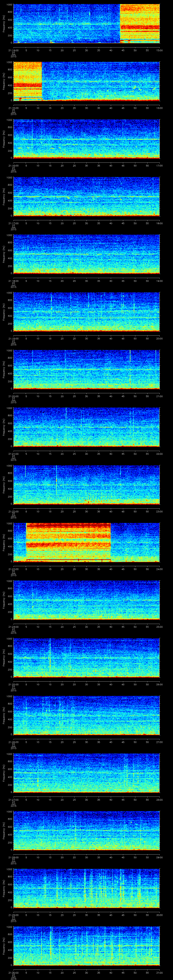
Task: Click the "15:00" end time label
Action: [x=160, y=50]
